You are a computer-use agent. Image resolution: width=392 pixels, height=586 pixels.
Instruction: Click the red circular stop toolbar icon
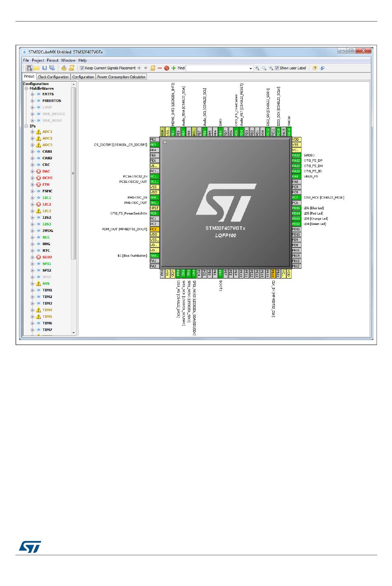coord(167,68)
